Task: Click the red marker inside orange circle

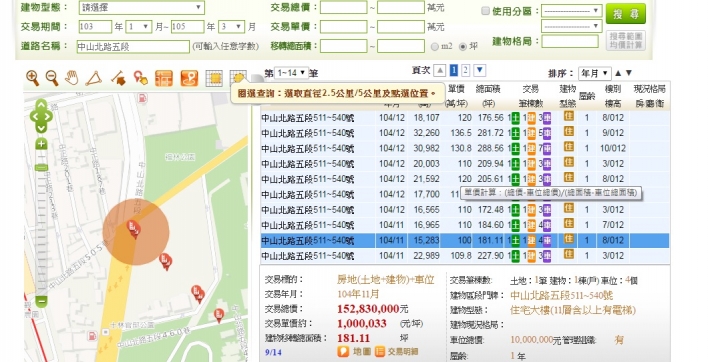Action: 134,228
